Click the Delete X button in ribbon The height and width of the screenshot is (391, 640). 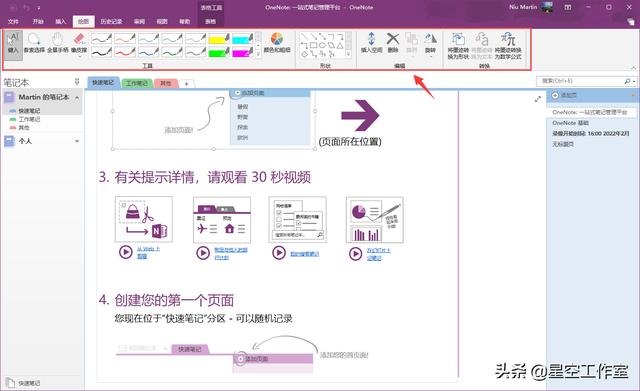click(x=393, y=43)
